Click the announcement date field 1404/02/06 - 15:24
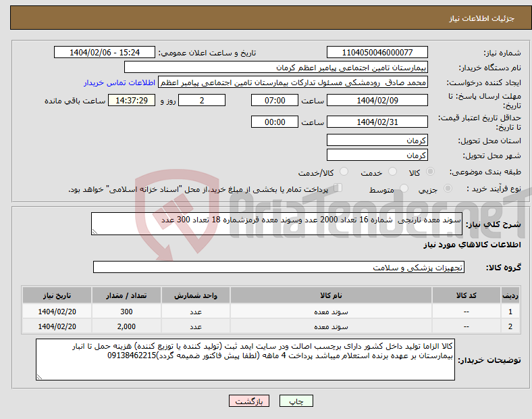532x419 pixels. pyautogui.click(x=105, y=52)
